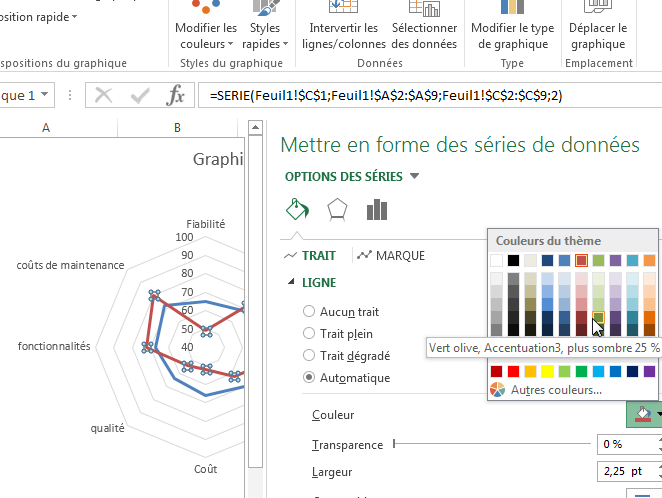Choose the Trait dégradé radio option
The height and width of the screenshot is (498, 662).
pos(309,356)
